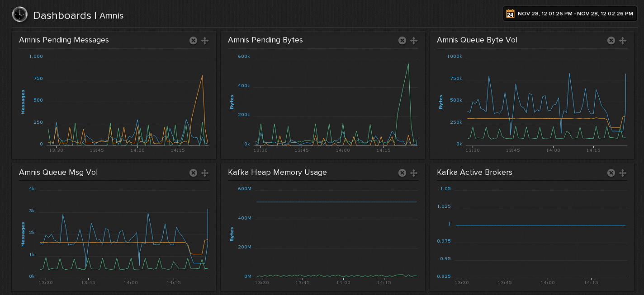Click the X icon on Amnis Queue Msg Vol panel
Image resolution: width=644 pixels, height=295 pixels.
[193, 173]
